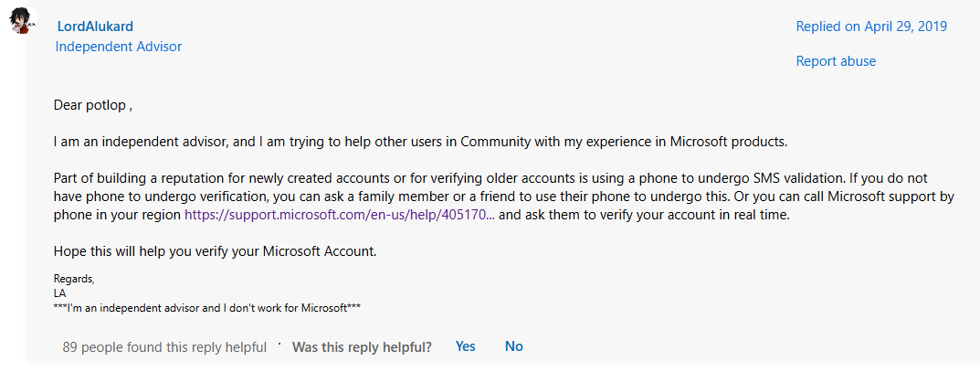Click the LA signature initials
The width and height of the screenshot is (980, 372).
tap(60, 293)
